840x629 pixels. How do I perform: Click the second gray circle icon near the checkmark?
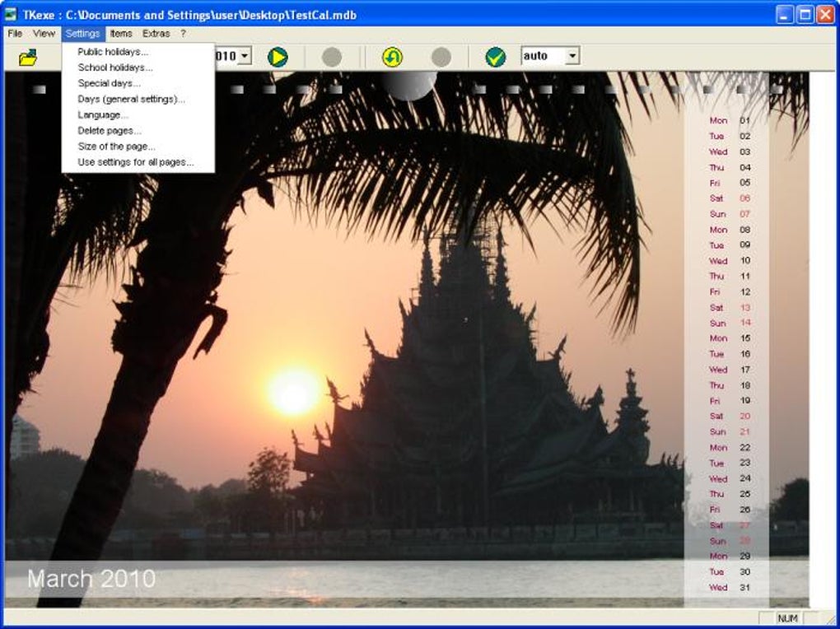441,57
